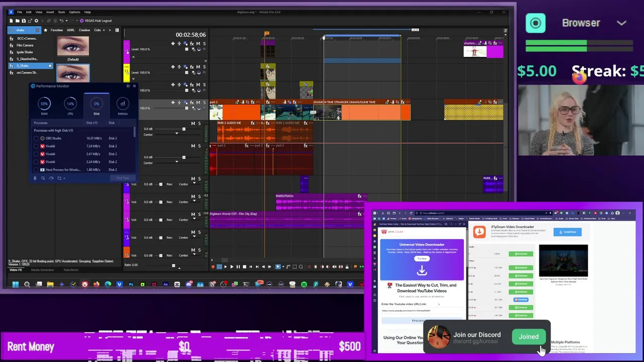Select the uni.Camera Sh effect

pyautogui.click(x=27, y=72)
